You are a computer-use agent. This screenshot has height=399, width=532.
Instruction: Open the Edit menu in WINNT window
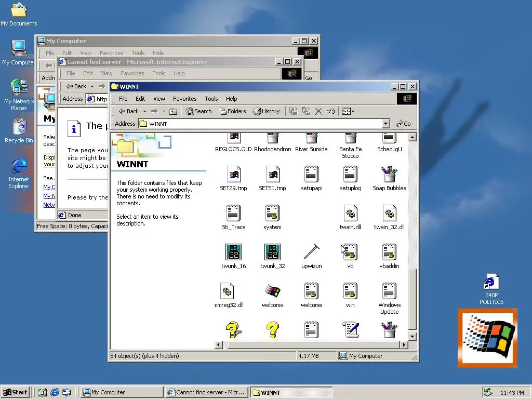(140, 99)
